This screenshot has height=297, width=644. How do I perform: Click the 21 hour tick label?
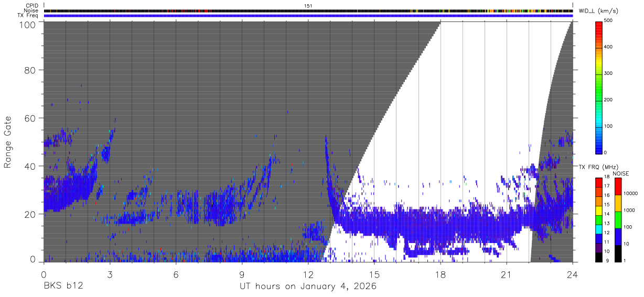click(507, 274)
